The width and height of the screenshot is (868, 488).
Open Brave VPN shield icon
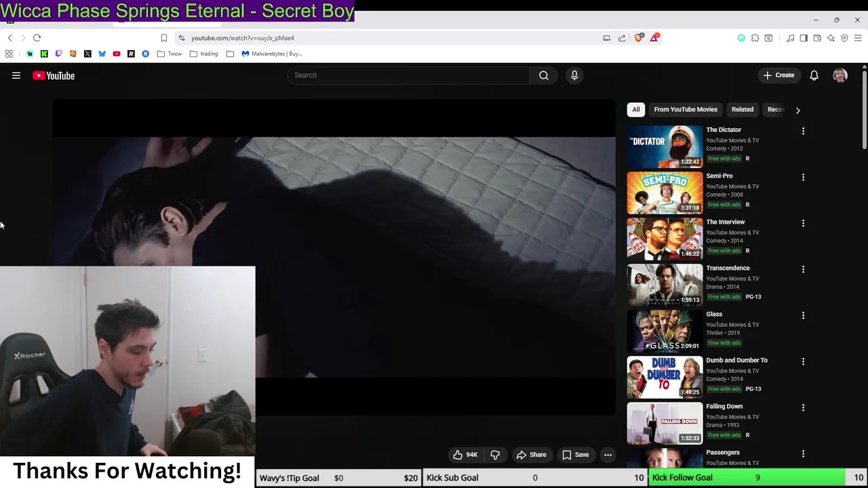click(844, 38)
